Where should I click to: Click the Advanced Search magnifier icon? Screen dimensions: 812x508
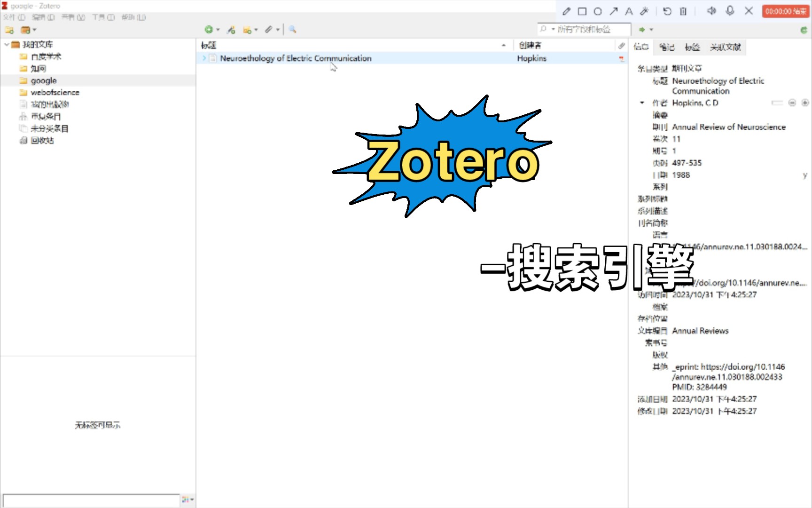tap(292, 30)
